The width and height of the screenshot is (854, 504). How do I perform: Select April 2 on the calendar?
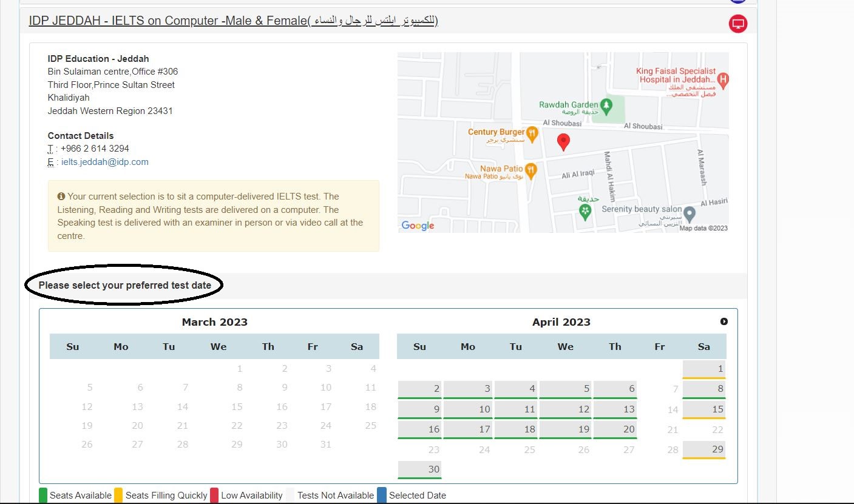(419, 389)
